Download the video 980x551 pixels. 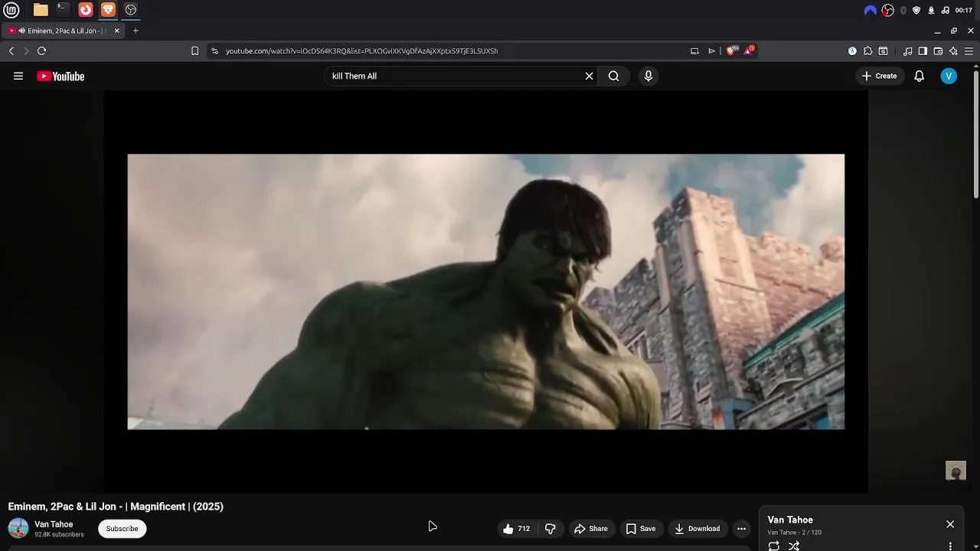pyautogui.click(x=697, y=529)
